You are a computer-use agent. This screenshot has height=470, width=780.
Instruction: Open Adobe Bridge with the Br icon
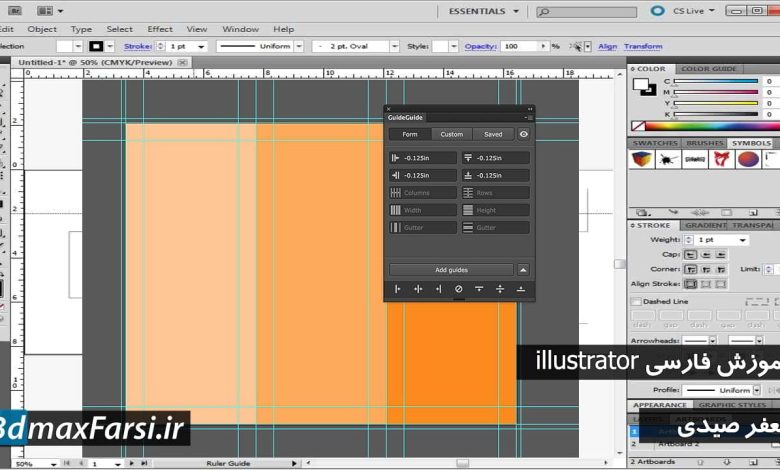(15, 10)
